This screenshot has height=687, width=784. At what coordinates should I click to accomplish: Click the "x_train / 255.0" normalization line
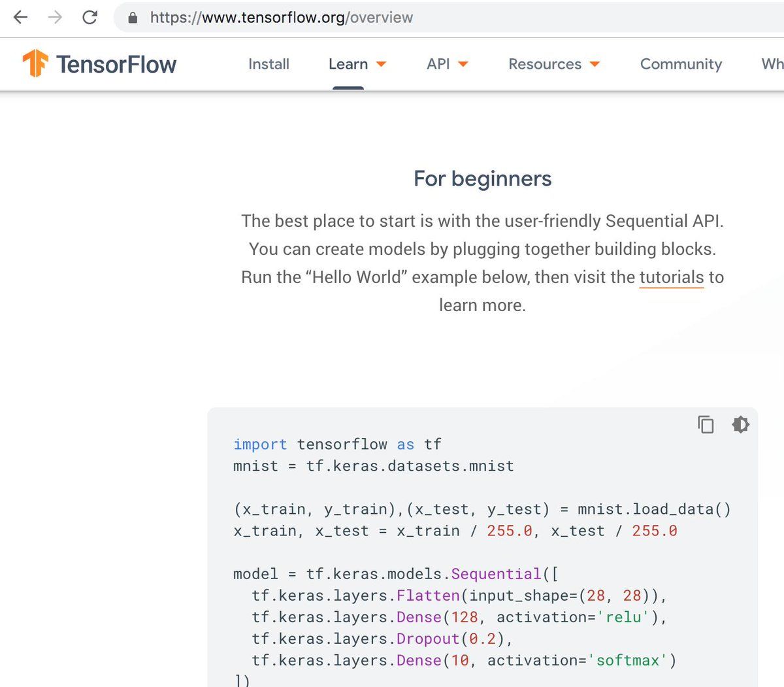click(x=455, y=531)
